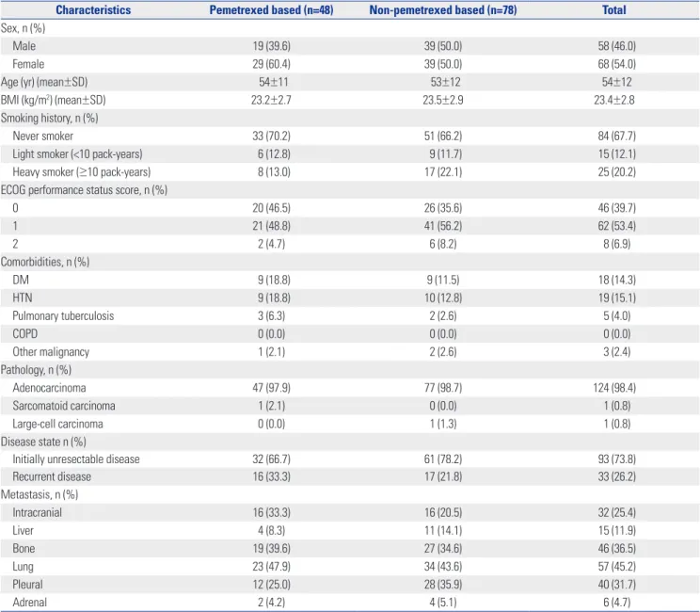Click the value 77 (98.7)
This screenshot has width=700, height=612.
tap(443, 388)
